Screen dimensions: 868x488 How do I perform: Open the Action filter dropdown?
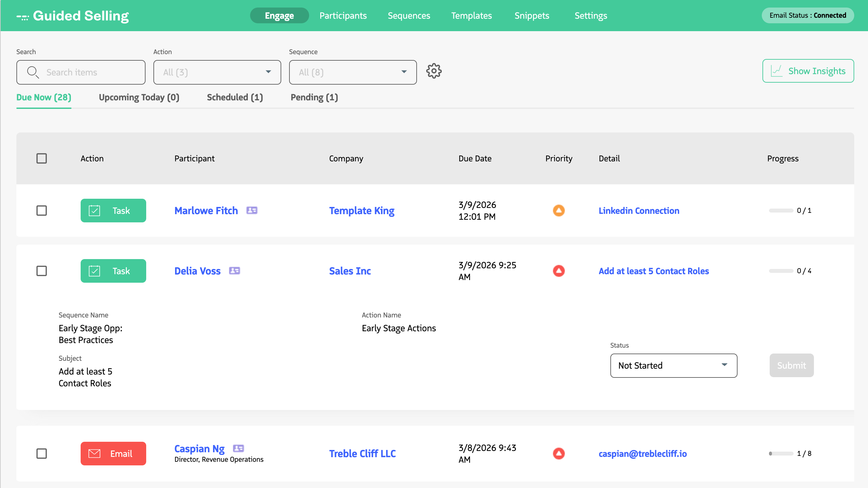click(217, 72)
